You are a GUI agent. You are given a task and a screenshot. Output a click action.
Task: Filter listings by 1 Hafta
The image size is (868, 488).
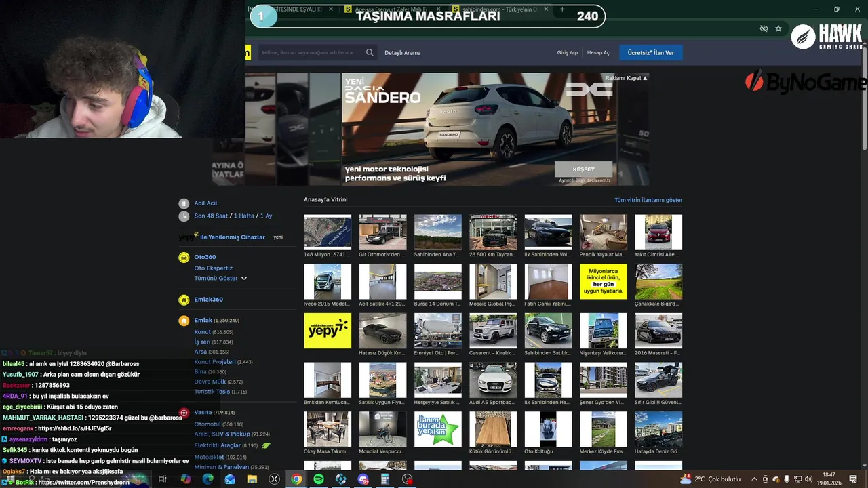(x=244, y=216)
